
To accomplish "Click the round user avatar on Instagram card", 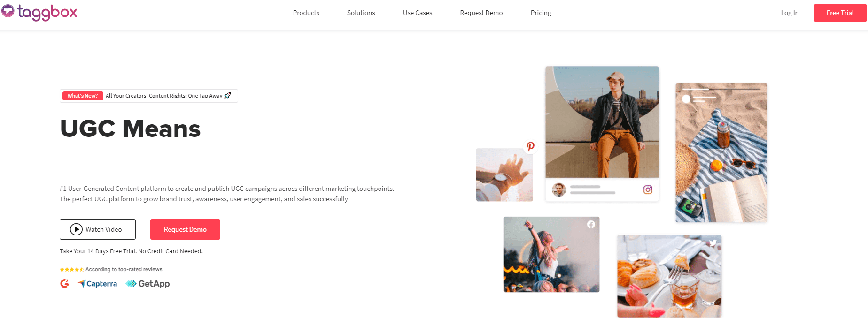I will click(x=558, y=189).
